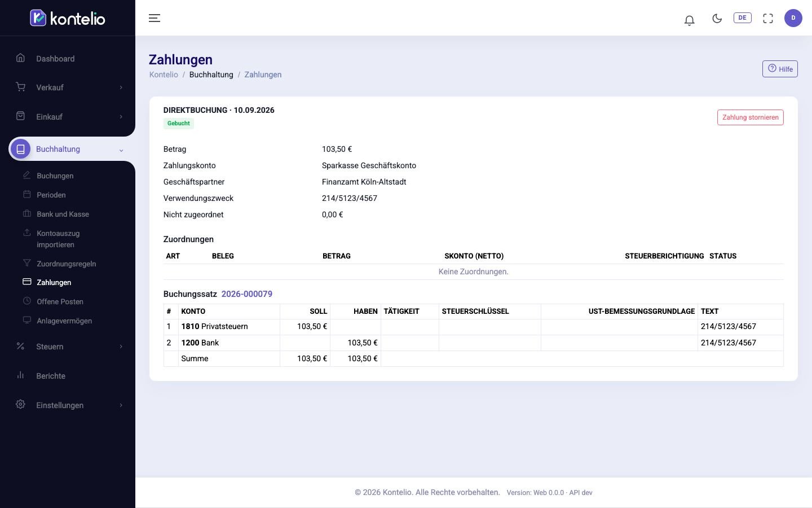Select Finanzamt Köln-Altstadt partner text

(x=364, y=182)
